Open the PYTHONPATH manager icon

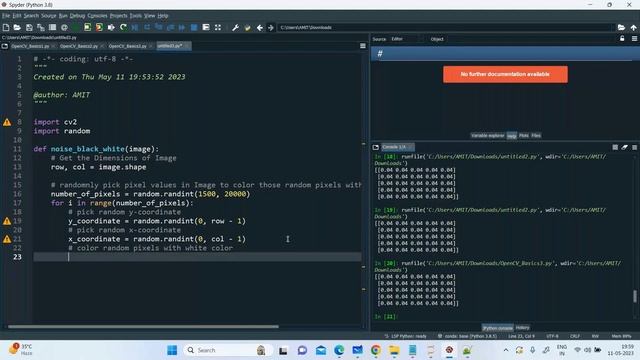pyautogui.click(x=247, y=27)
